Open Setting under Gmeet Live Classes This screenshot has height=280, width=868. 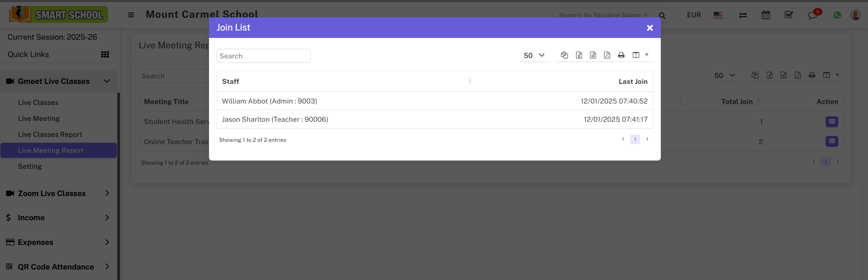[x=30, y=166]
